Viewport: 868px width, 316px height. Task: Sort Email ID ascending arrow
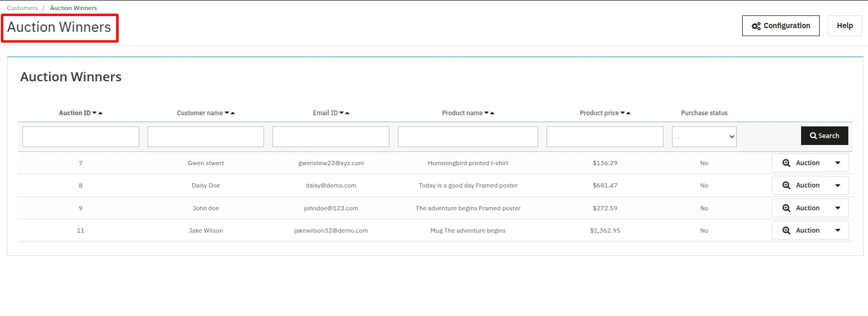coord(347,113)
